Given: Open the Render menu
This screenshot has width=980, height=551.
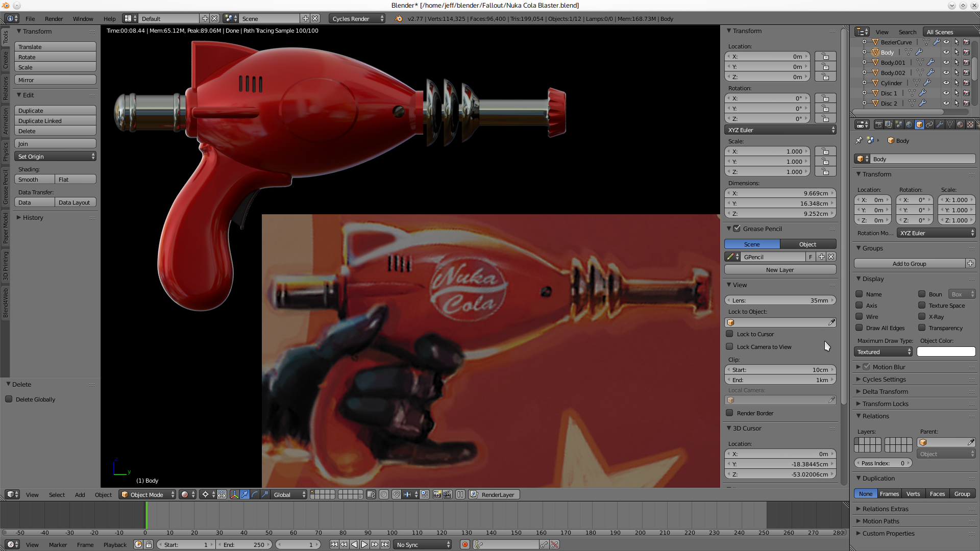Looking at the screenshot, I should tap(54, 18).
